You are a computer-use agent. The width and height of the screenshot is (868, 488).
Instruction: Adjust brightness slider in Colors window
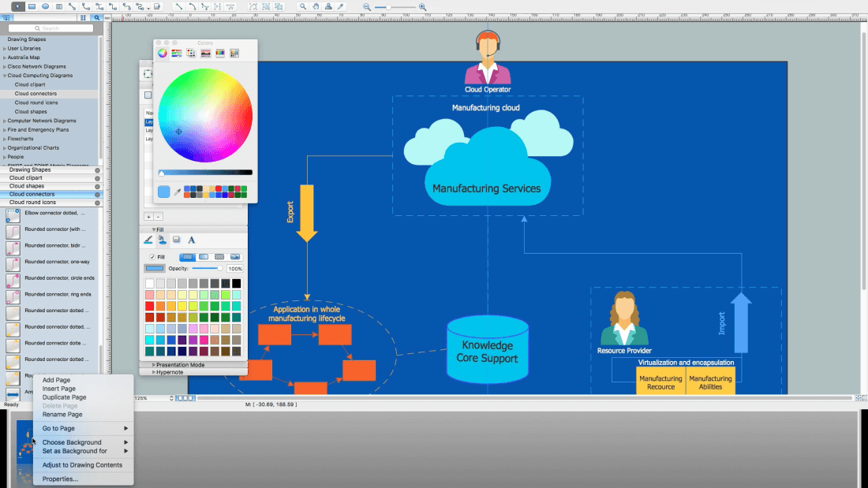coord(205,173)
